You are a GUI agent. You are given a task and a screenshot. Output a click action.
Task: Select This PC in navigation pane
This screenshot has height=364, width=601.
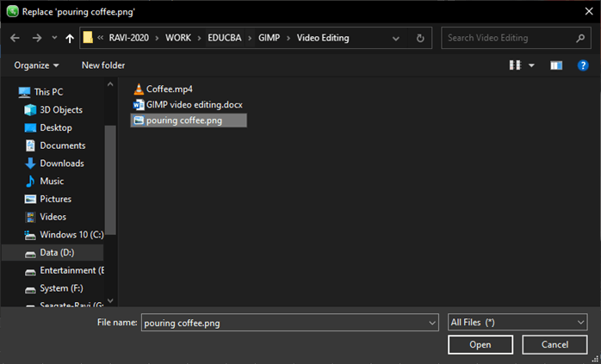48,92
